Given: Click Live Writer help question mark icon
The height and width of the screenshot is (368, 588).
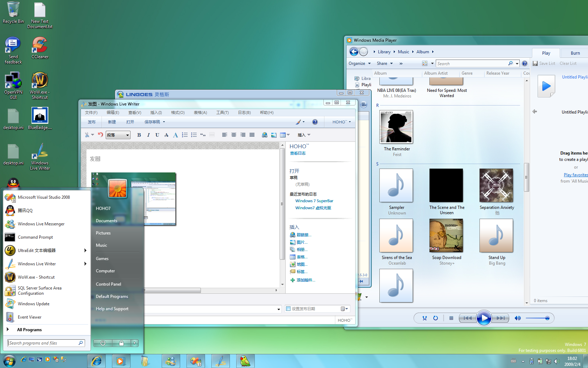Looking at the screenshot, I should [x=315, y=122].
